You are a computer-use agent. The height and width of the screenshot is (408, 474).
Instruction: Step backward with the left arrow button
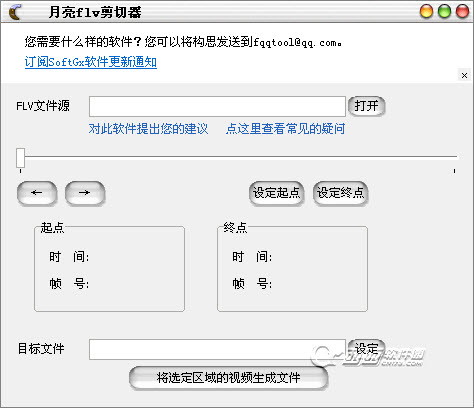pyautogui.click(x=37, y=193)
